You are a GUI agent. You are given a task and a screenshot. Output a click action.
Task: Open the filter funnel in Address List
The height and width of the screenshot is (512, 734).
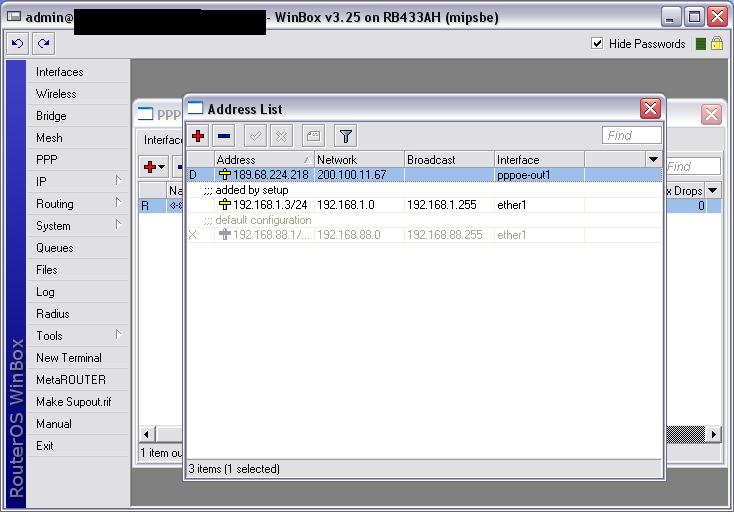tap(345, 136)
